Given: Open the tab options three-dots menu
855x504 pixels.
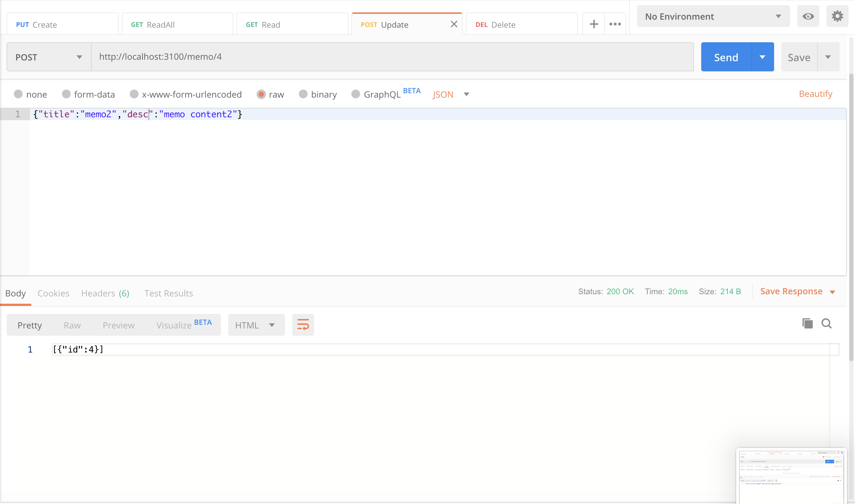Looking at the screenshot, I should coord(615,24).
